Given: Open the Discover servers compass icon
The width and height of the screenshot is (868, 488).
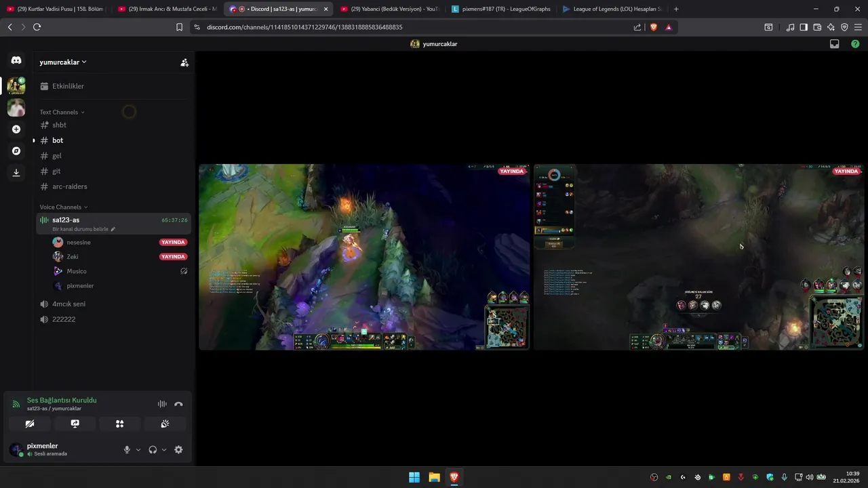Looking at the screenshot, I should 16,150.
